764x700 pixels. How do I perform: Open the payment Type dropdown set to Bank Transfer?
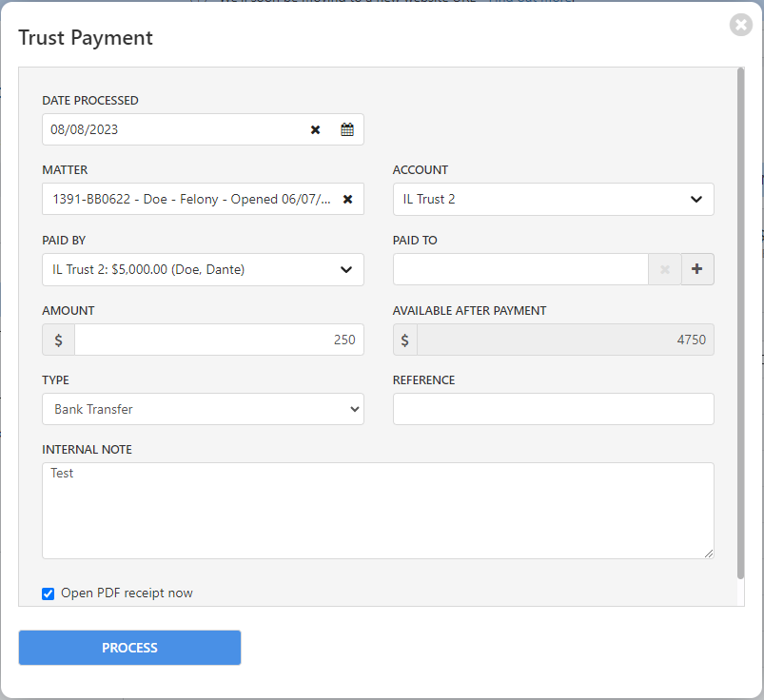(203, 409)
